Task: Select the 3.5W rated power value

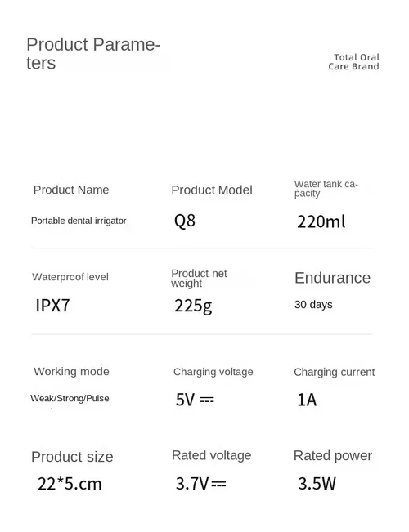Action: pyautogui.click(x=317, y=484)
